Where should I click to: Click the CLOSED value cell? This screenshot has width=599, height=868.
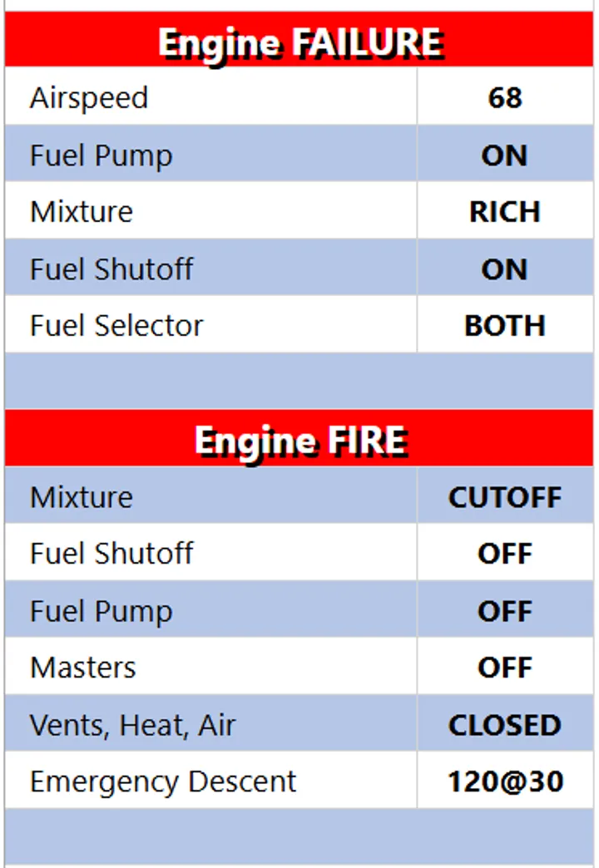[x=505, y=725]
